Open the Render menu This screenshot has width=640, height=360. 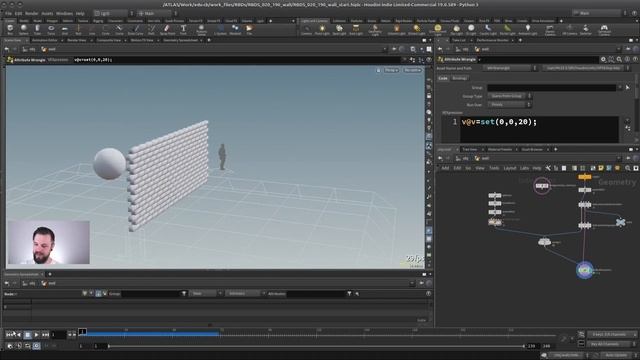coord(31,13)
